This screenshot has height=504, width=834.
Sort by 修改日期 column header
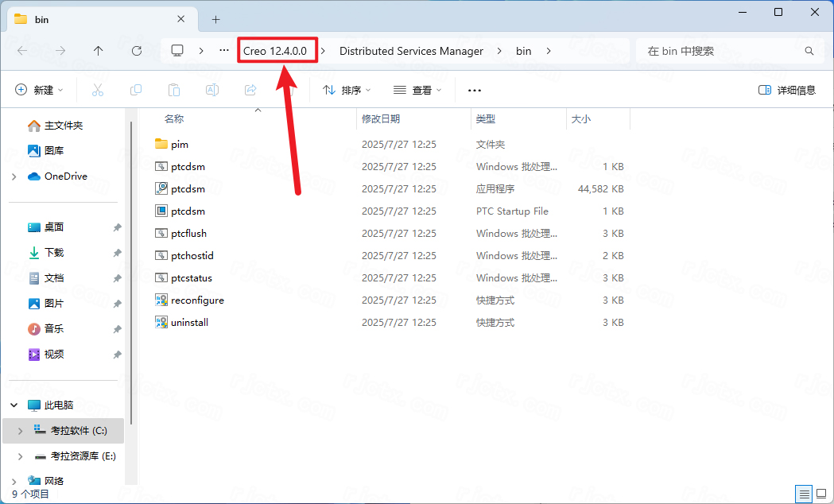pos(381,119)
